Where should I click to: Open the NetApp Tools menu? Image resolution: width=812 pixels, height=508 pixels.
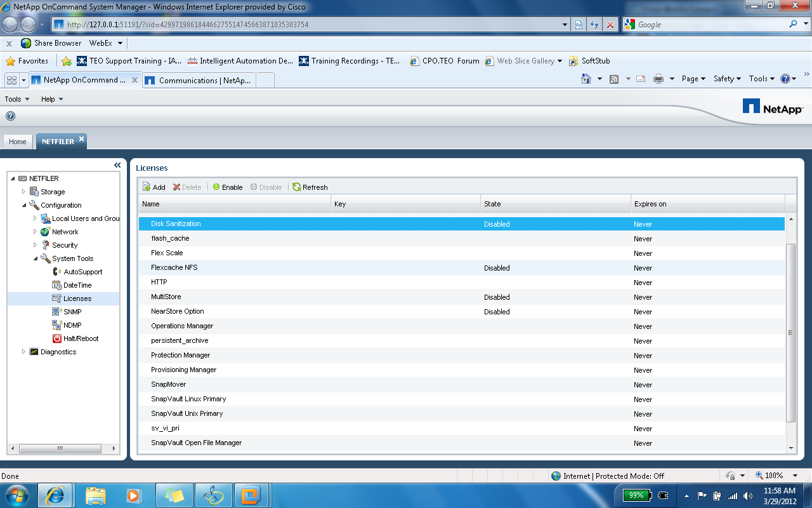pyautogui.click(x=17, y=99)
